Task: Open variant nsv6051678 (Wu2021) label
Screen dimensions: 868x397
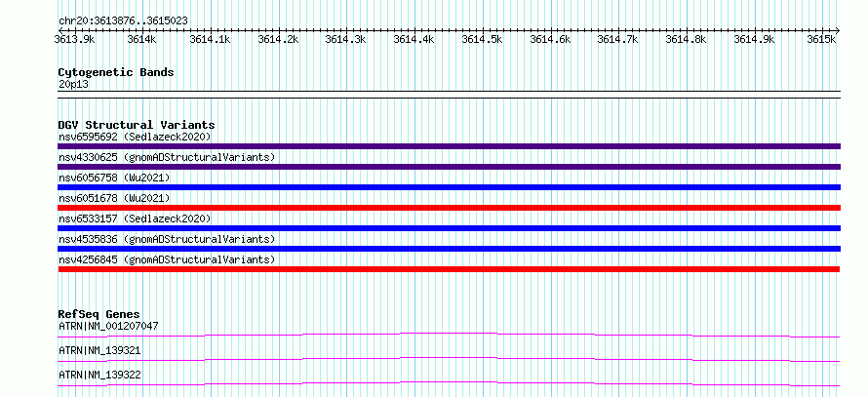Action: (114, 198)
